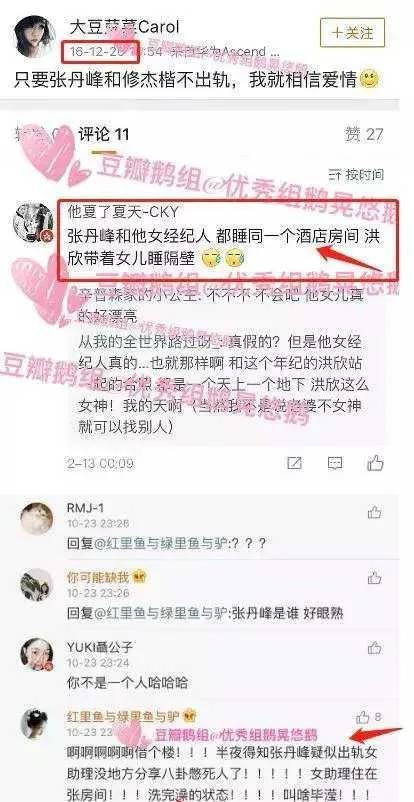Open the 大豆菜菜Carol username at top
Screen dimensions: 414x802
124,27
